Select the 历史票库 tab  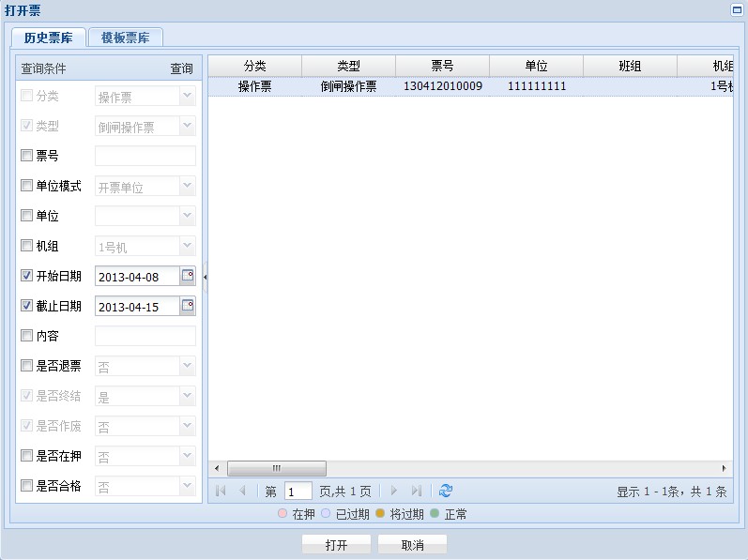click(x=49, y=38)
